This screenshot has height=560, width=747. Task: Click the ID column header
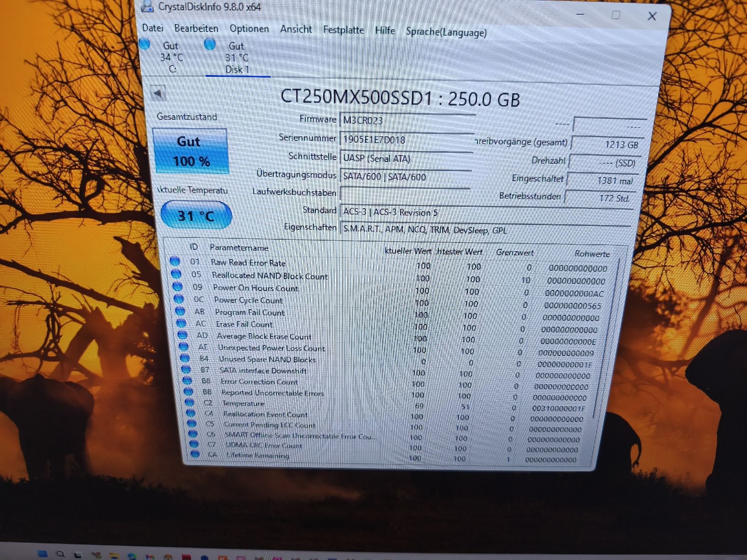tap(194, 247)
